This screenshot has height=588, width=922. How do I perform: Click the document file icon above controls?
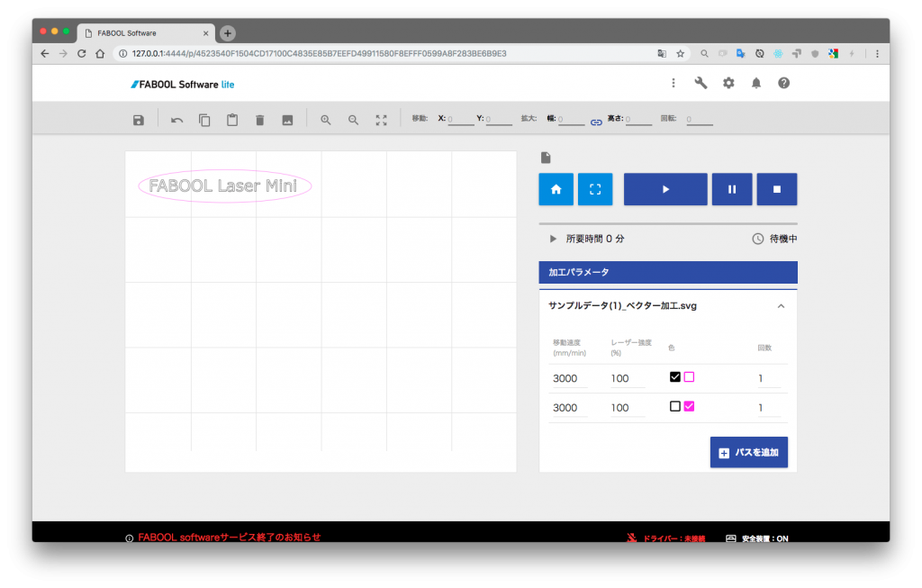point(546,158)
